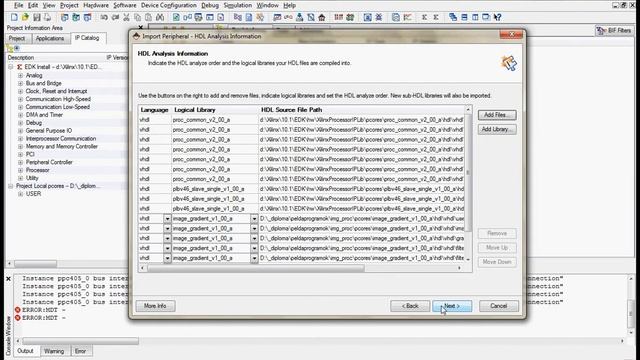Viewport: 640px width, 360px height.
Task: Open library dropdown for row ending vhdl\use
Action: (x=254, y=219)
